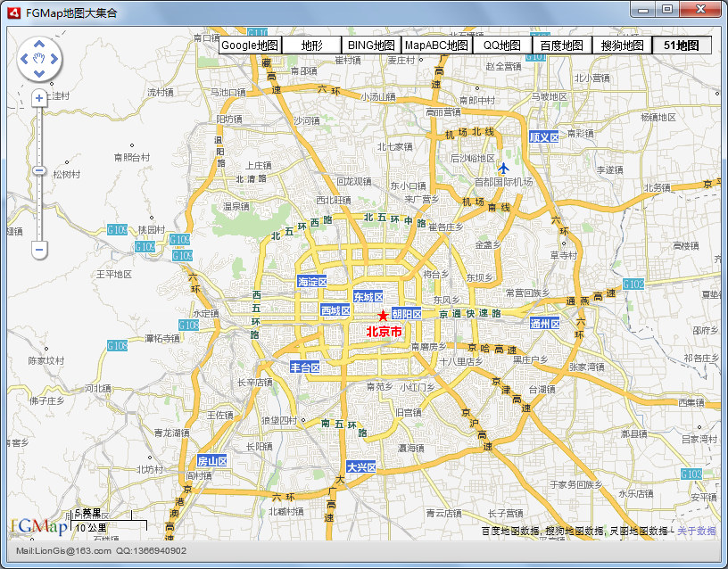Pan the map down with the arrow
Image resolution: width=728 pixels, height=569 pixels.
tap(39, 73)
